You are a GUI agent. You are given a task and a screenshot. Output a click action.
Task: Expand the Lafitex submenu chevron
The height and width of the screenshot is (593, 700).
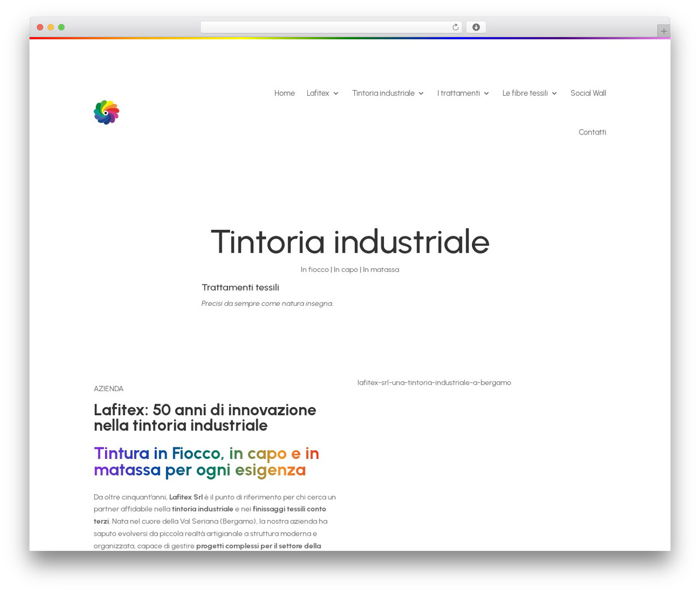tap(336, 94)
